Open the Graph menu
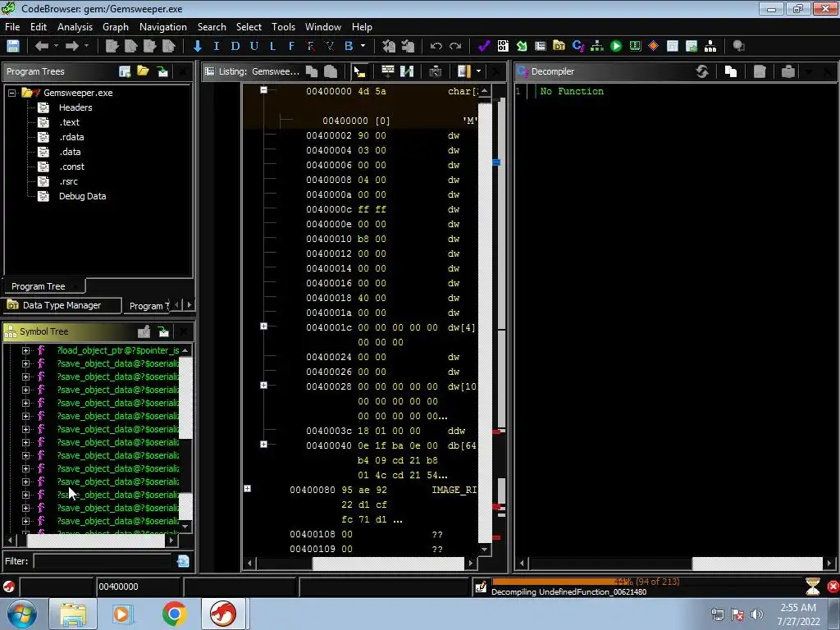Screen dimensions: 840x630 point(116,27)
